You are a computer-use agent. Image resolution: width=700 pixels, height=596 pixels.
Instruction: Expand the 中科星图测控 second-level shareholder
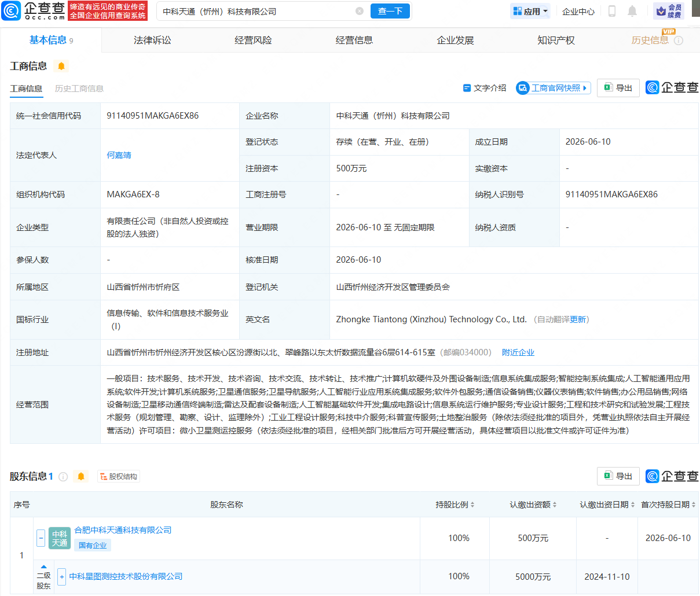click(x=61, y=577)
